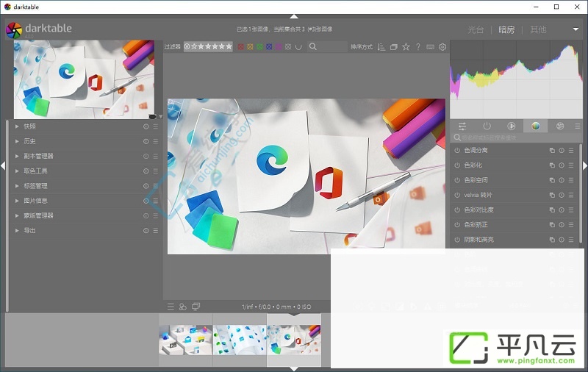The height and width of the screenshot is (372, 588).
Task: Enable the 色彩化 module
Action: [457, 165]
